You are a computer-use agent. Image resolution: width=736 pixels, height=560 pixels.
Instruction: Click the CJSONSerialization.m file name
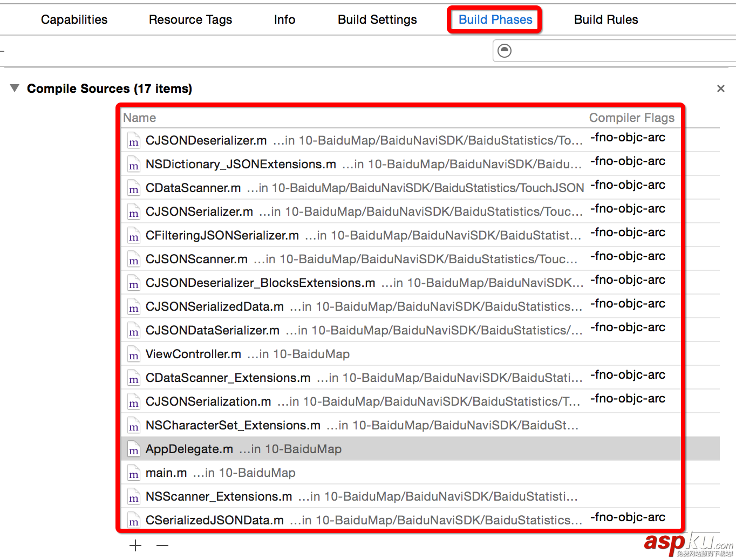208,401
